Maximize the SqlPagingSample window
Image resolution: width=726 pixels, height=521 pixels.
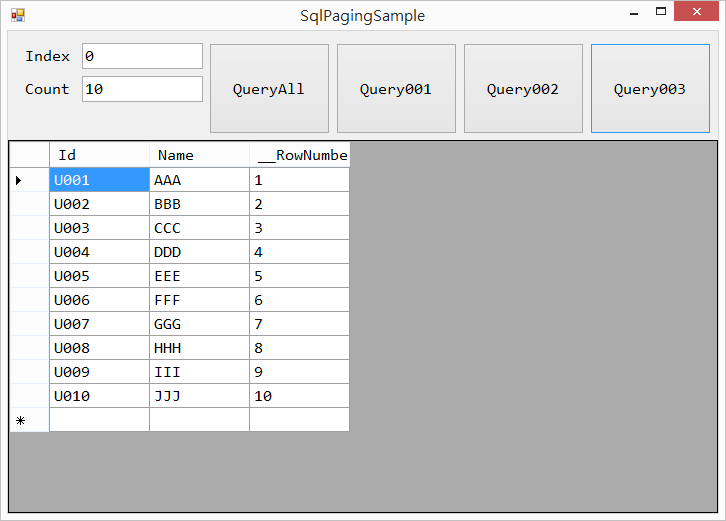click(661, 13)
